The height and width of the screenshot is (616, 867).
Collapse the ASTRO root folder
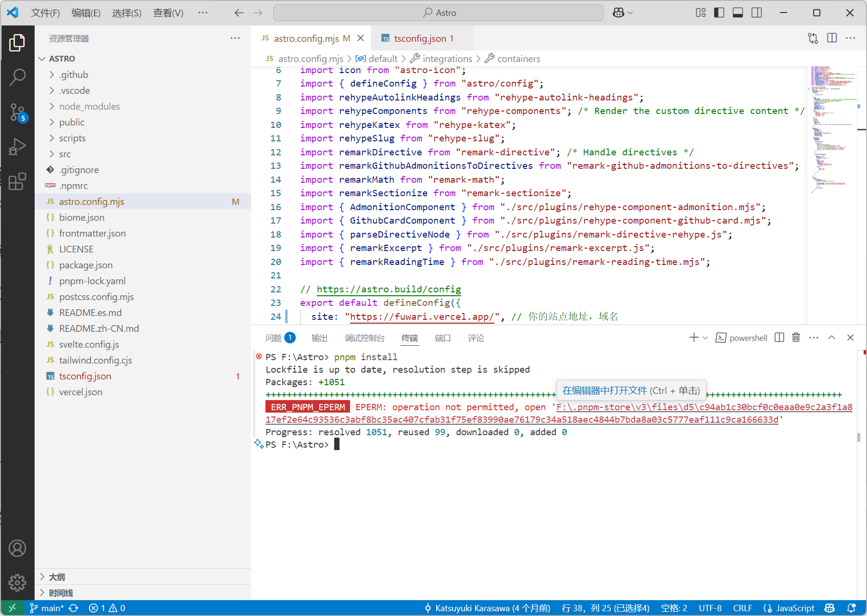coord(143,59)
